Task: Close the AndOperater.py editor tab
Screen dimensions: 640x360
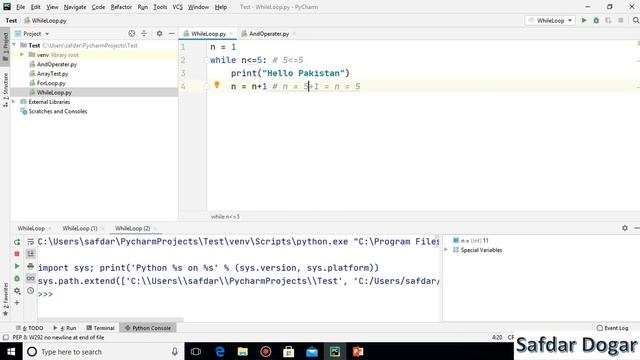Action: (x=294, y=33)
